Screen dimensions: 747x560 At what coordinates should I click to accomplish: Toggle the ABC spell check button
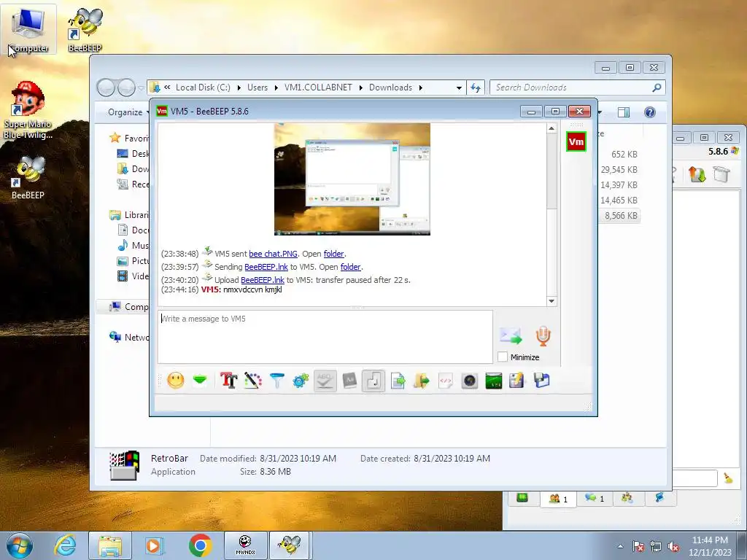click(x=325, y=381)
